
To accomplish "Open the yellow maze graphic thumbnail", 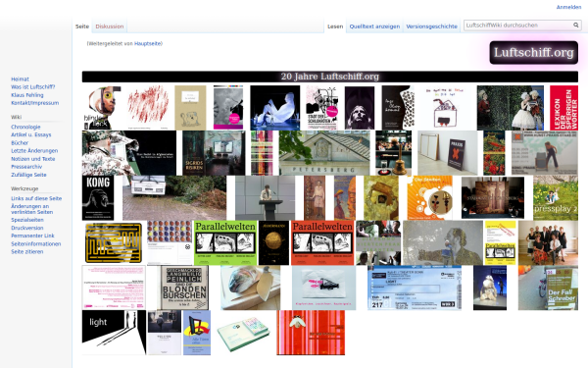I will point(114,243).
